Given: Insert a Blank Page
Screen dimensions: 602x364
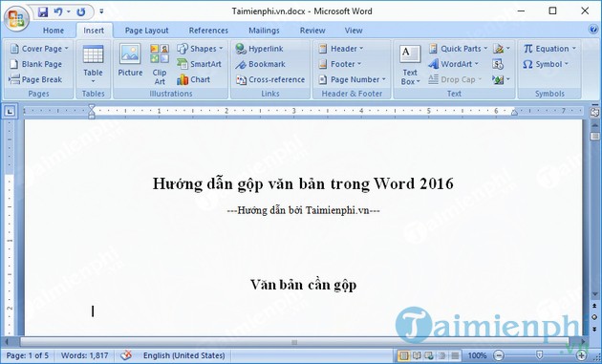Looking at the screenshot, I should (x=35, y=64).
